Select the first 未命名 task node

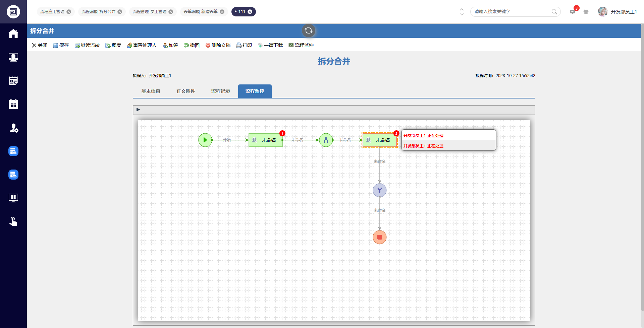click(x=266, y=140)
